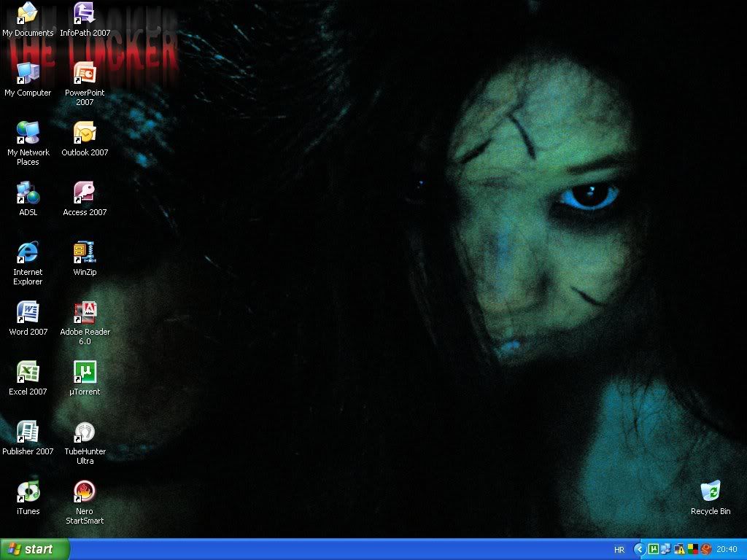Open the µTorrent desktop shortcut
Screen dimensions: 747x560
coord(85,372)
